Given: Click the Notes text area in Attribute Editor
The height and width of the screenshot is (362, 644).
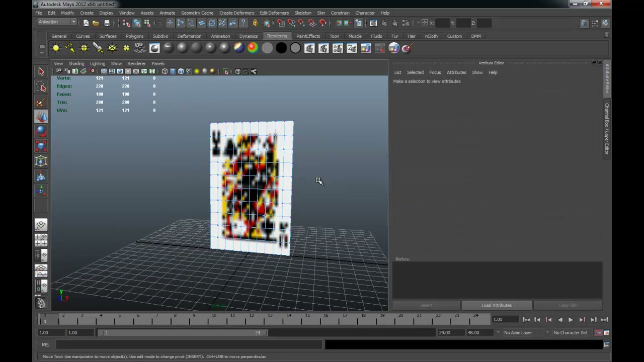Looking at the screenshot, I should pyautogui.click(x=497, y=280).
